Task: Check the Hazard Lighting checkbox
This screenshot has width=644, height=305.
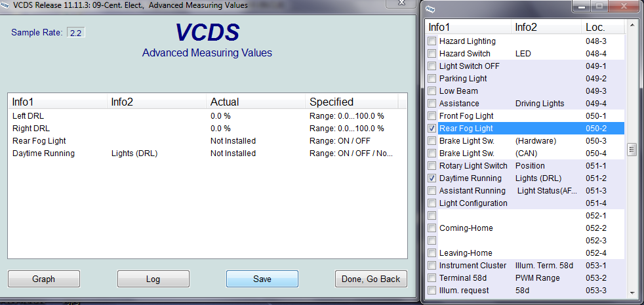Action: [432, 41]
